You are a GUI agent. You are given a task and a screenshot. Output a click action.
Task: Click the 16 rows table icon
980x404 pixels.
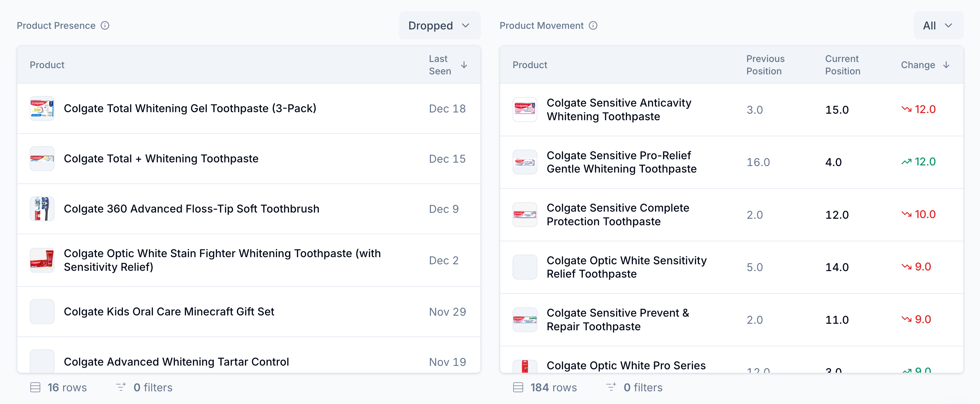35,387
